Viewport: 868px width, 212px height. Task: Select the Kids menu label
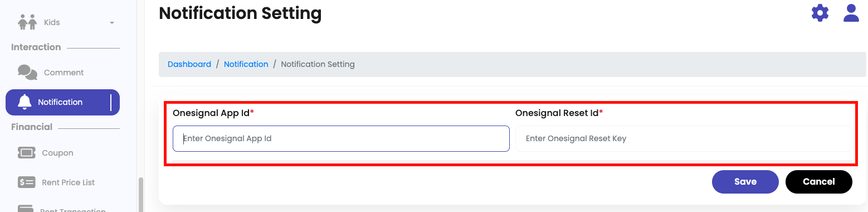click(x=52, y=22)
